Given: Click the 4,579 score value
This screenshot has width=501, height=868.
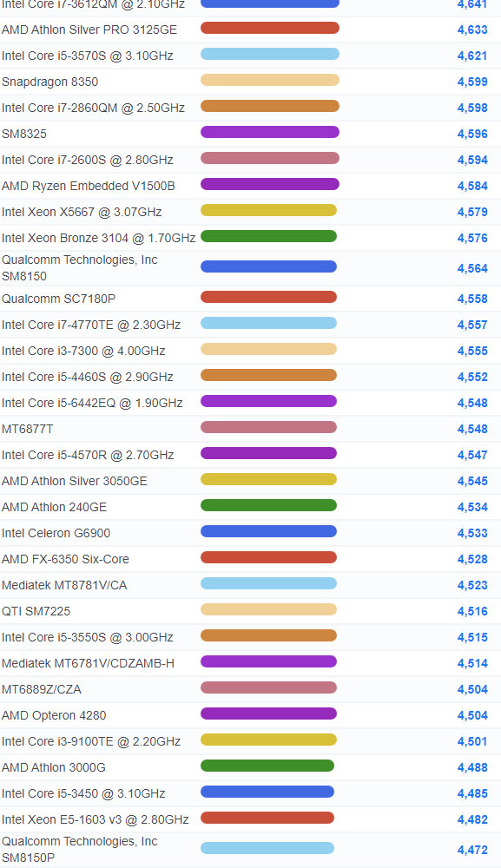Looking at the screenshot, I should point(472,212).
